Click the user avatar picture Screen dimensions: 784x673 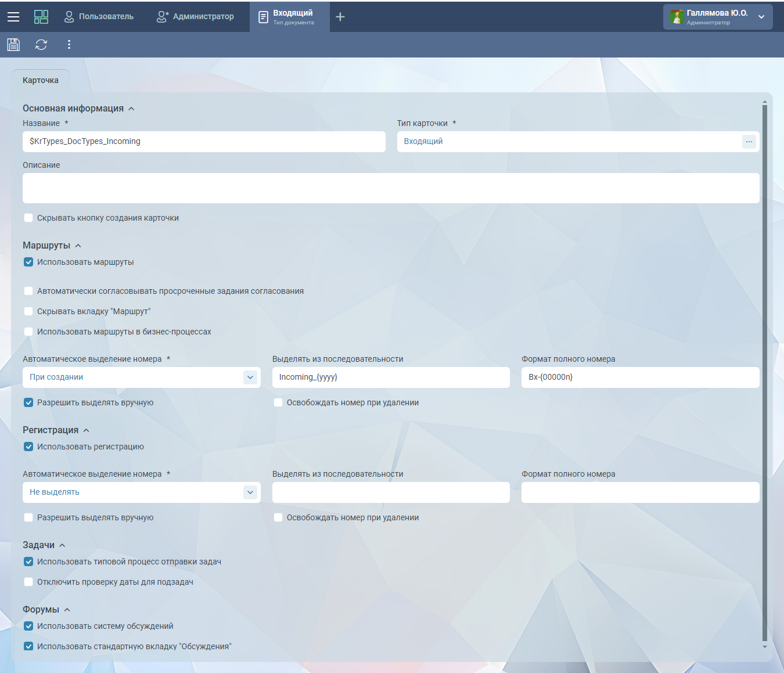(676, 17)
